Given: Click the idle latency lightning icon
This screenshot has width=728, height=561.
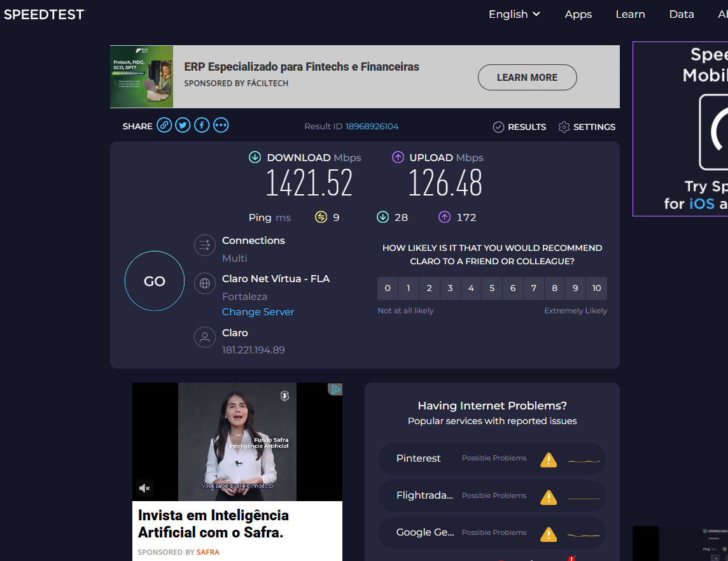Looking at the screenshot, I should (319, 217).
